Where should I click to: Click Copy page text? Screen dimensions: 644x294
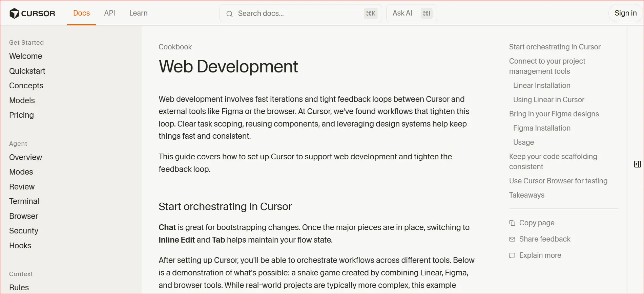click(537, 223)
